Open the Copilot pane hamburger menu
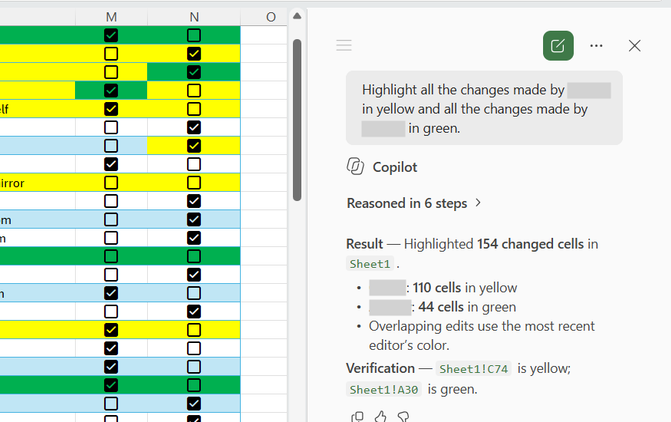671x422 pixels. [344, 45]
